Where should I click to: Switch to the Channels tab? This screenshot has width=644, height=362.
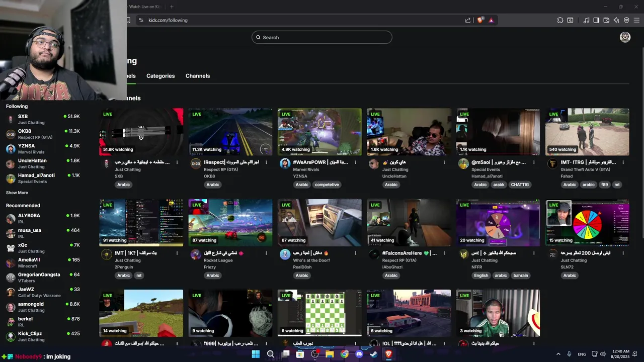[x=198, y=76]
